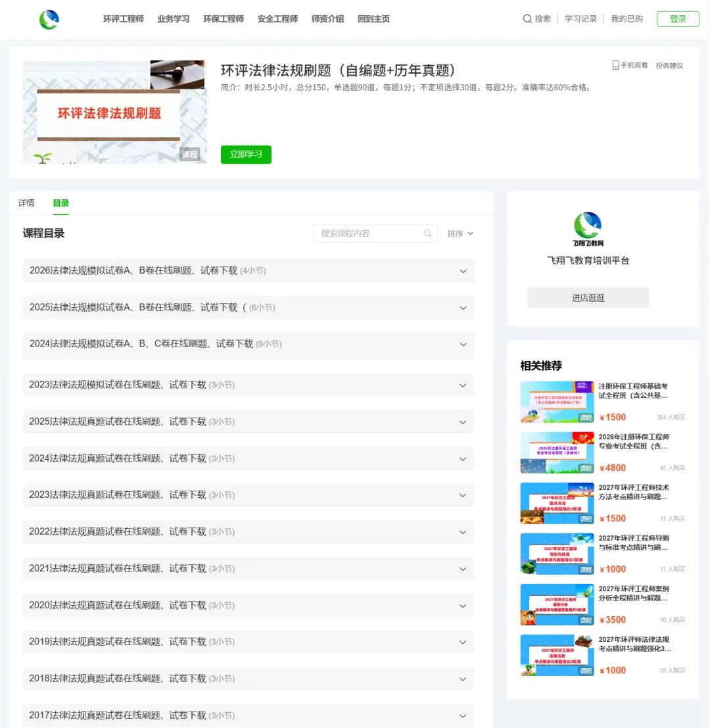Click the site logo in header

tap(49, 19)
